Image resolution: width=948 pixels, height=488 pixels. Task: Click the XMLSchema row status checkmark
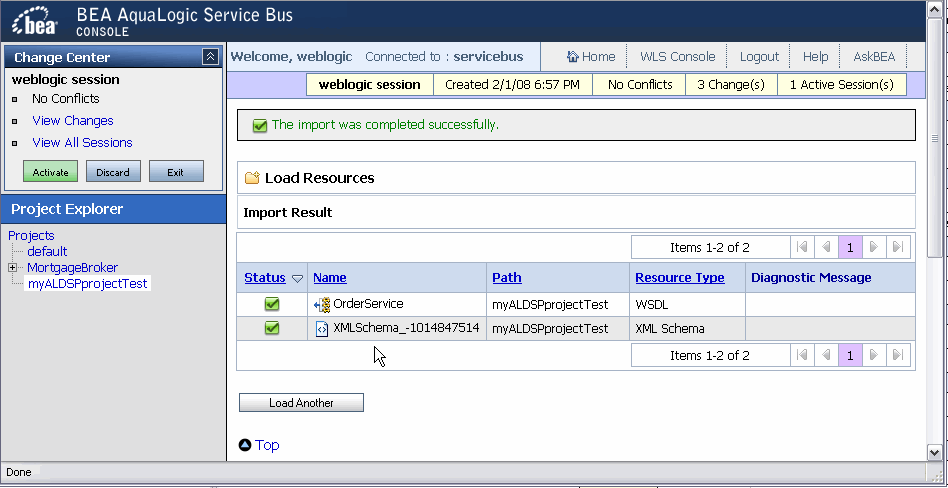point(272,328)
